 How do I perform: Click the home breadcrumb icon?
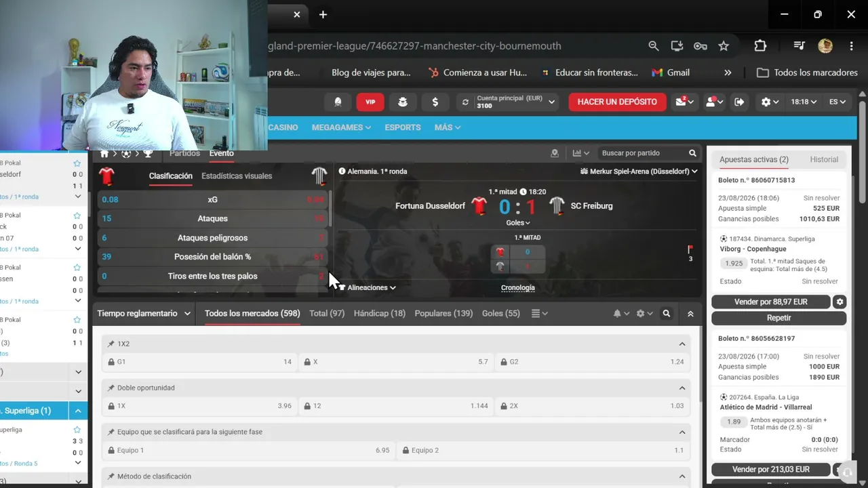tap(104, 154)
